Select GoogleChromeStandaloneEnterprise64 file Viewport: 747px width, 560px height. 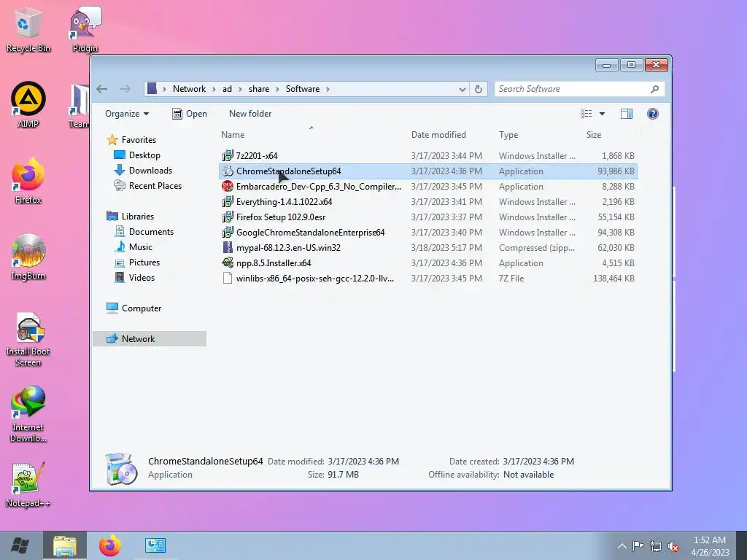coord(427,233)
